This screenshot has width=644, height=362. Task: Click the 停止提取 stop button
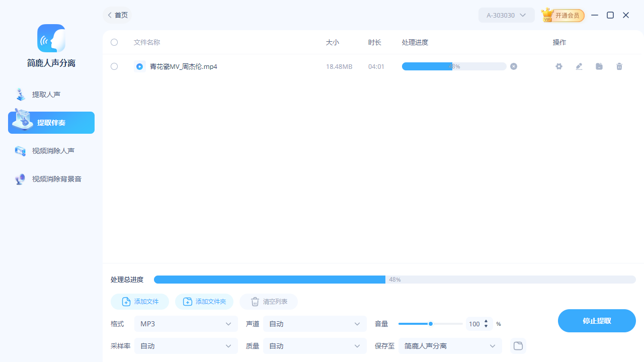click(x=597, y=321)
